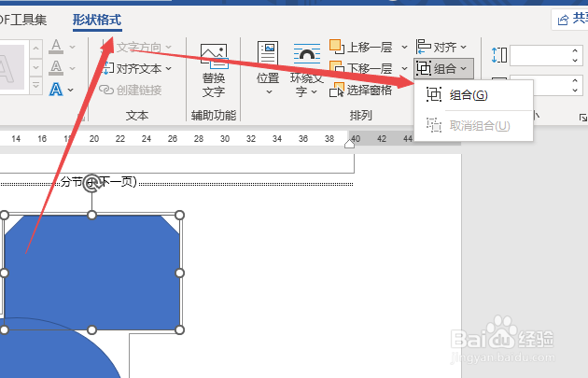588x378 pixels.
Task: Select 组合(G) from the dropdown menu
Action: point(473,95)
